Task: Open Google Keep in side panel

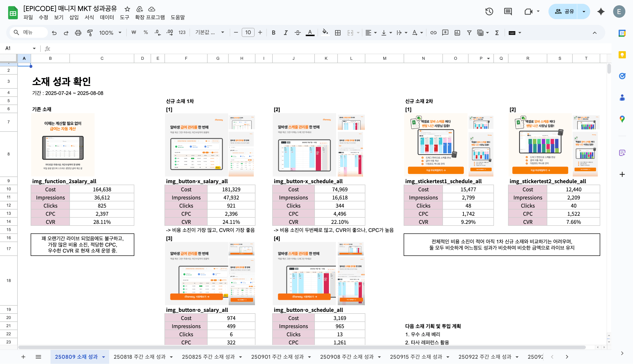Action: 622,55
